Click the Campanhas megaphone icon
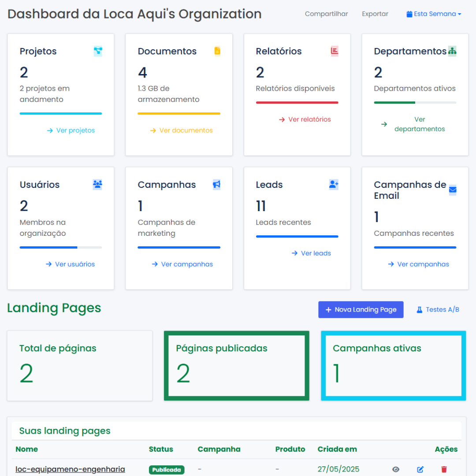 coord(216,184)
